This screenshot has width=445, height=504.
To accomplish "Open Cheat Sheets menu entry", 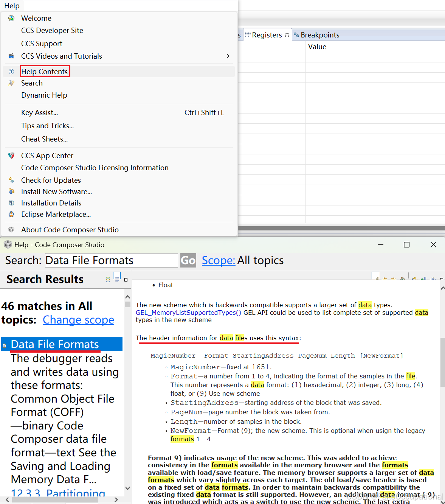I will coord(45,139).
